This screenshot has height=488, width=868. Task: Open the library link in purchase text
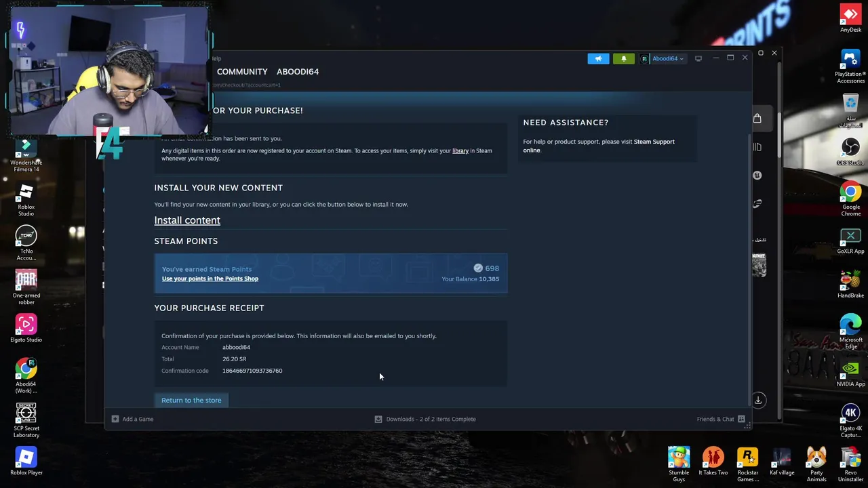(x=460, y=150)
